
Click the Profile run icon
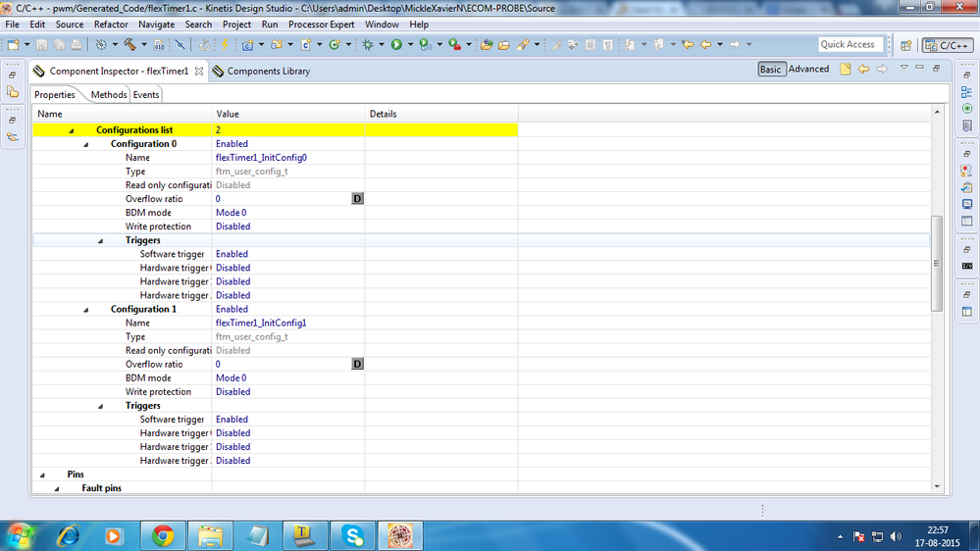[426, 44]
